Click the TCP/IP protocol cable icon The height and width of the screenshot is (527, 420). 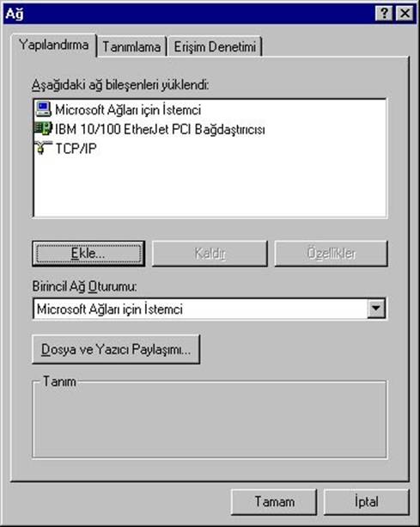click(43, 148)
